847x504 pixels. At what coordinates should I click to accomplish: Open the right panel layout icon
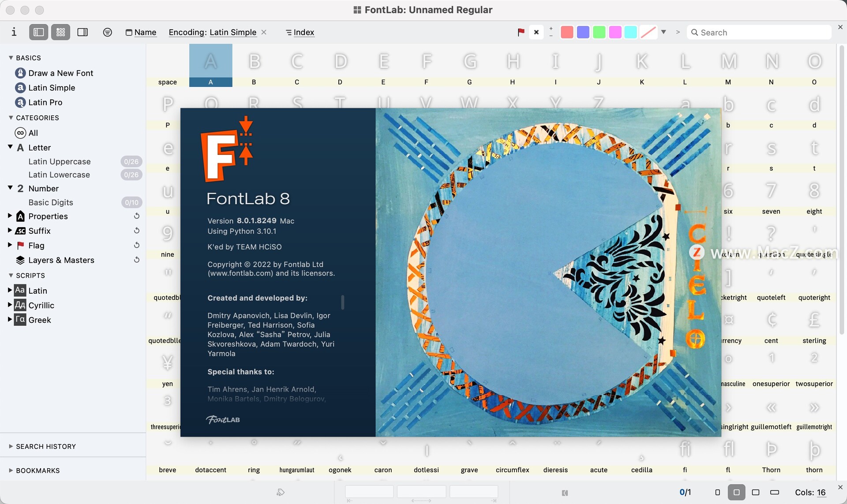82,32
